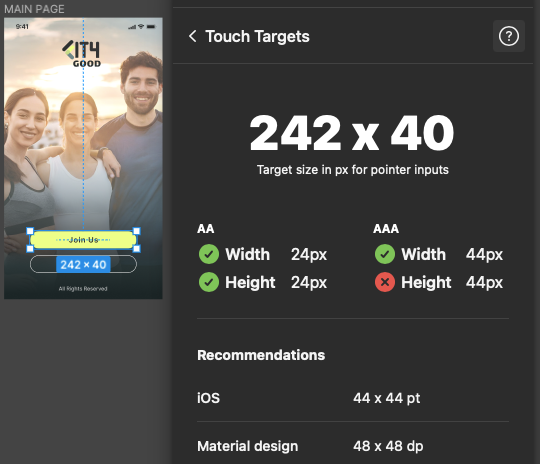Click the AAA section label
This screenshot has width=540, height=464.
tap(386, 229)
